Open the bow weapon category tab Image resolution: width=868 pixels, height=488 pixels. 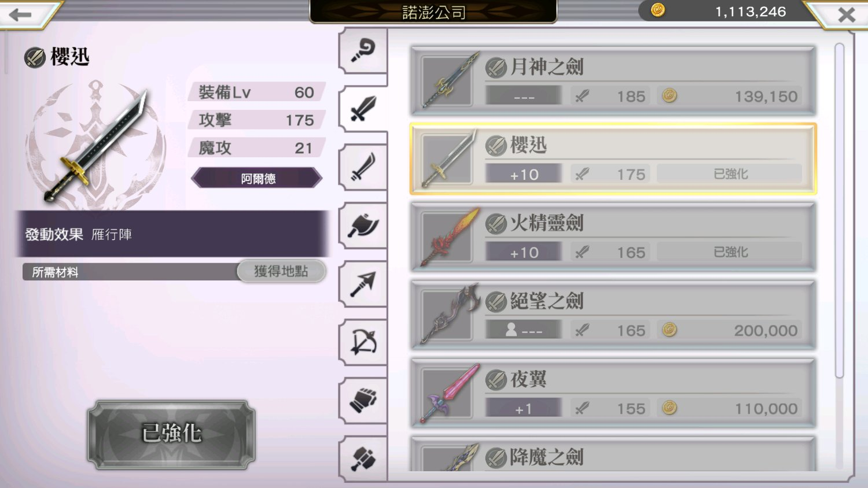click(363, 342)
